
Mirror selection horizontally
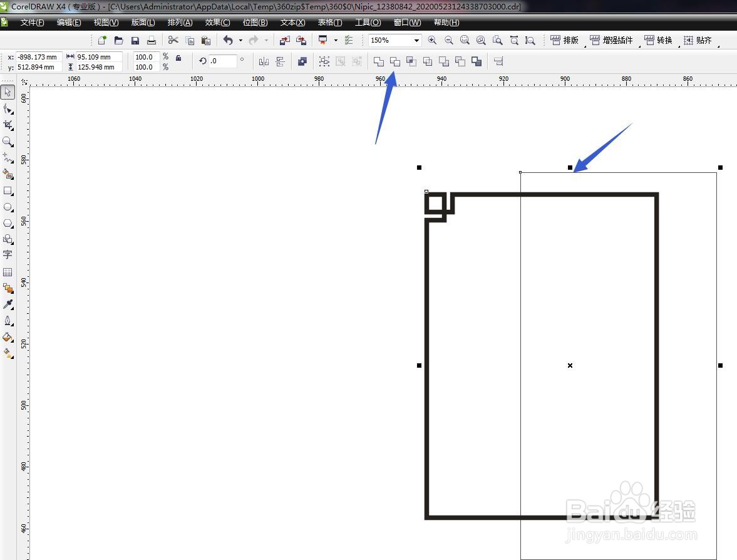(x=264, y=61)
